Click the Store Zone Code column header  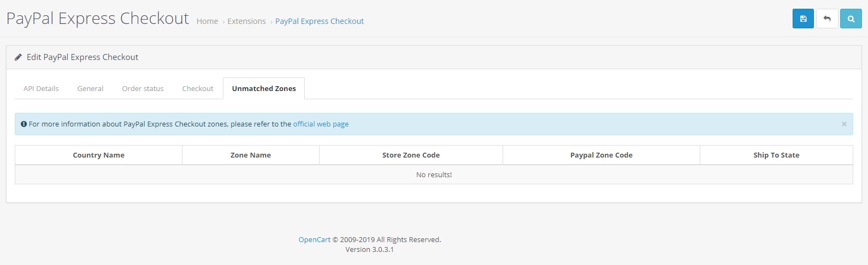(x=411, y=155)
